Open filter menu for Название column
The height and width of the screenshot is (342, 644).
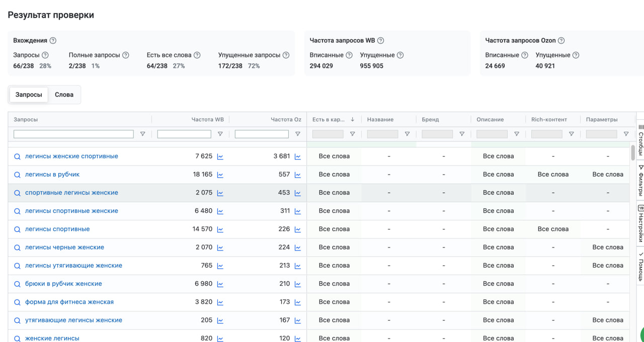pos(407,134)
